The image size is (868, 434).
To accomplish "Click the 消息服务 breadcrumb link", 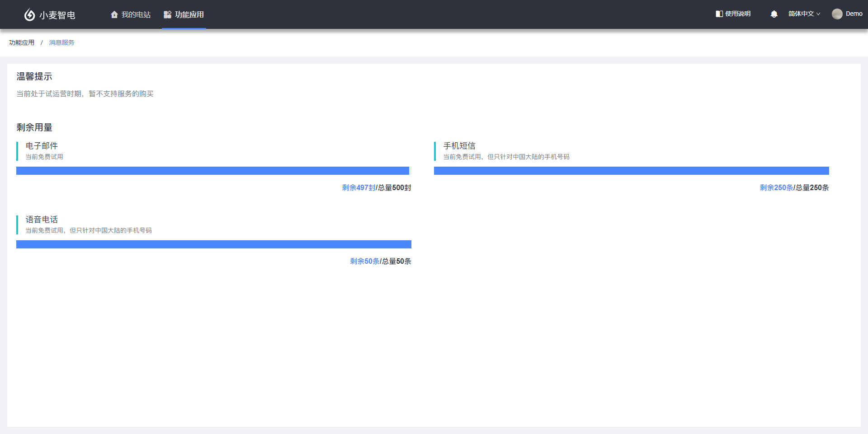I will point(62,42).
